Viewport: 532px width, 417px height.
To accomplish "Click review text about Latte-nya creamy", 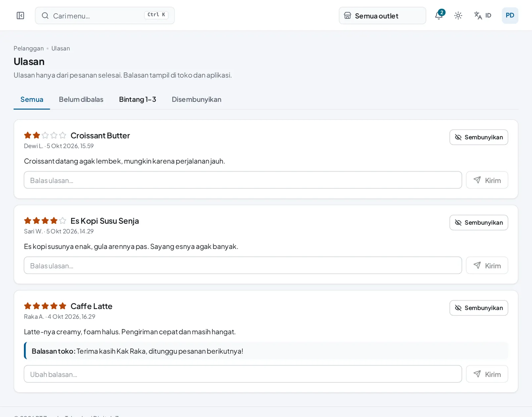I will pos(130,332).
